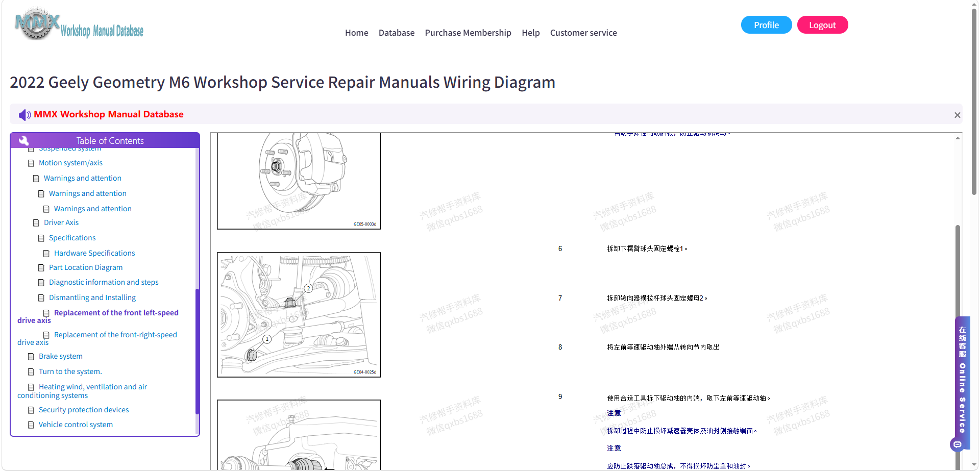
Task: Open Home in the navigation bar
Action: tap(356, 33)
